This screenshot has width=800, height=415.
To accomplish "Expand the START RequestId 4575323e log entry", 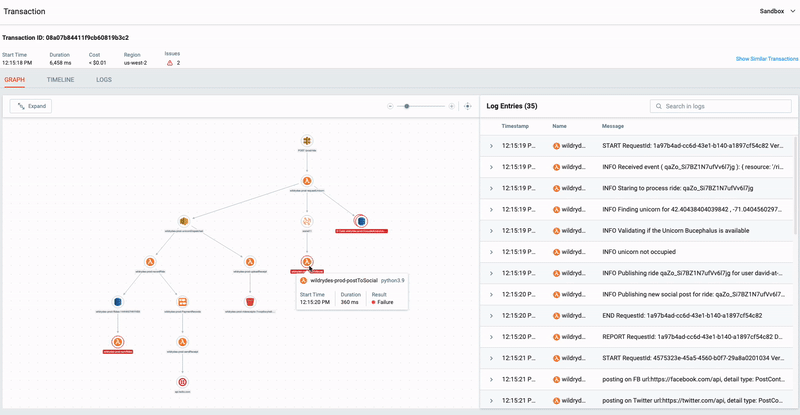I will tap(491, 358).
